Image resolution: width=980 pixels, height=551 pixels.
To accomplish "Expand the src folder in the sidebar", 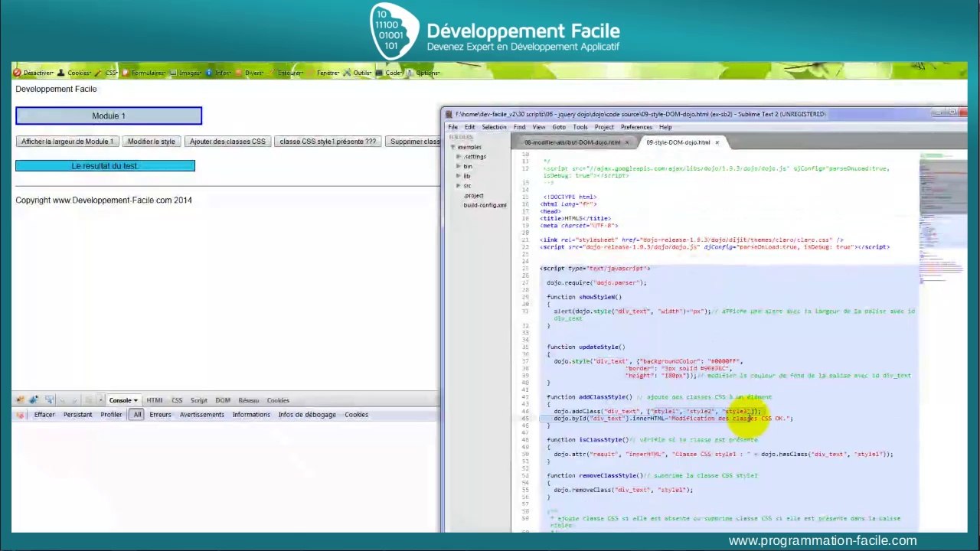I will (x=459, y=186).
